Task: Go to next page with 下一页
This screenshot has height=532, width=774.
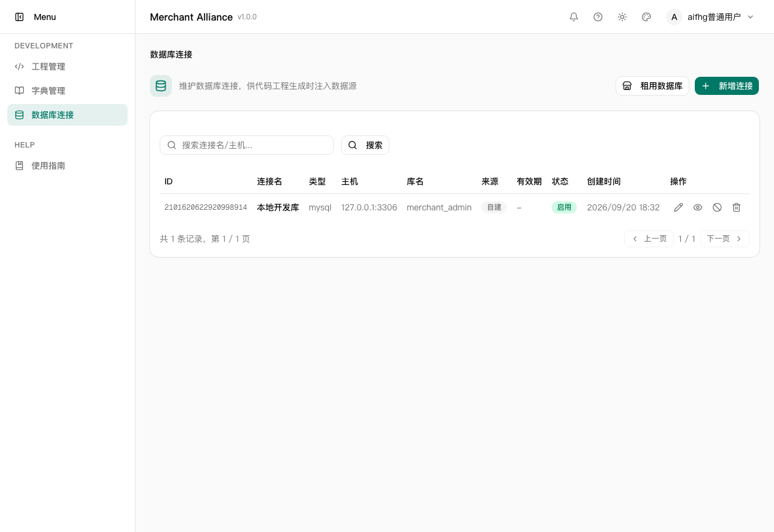Action: [725, 239]
